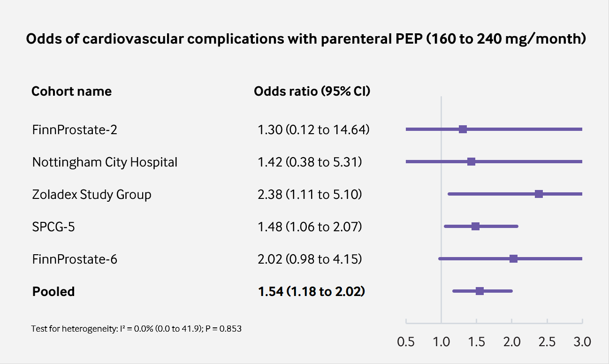Click the FinnProstate-2 cohort name
Screen dimensions: 609x364
point(75,129)
